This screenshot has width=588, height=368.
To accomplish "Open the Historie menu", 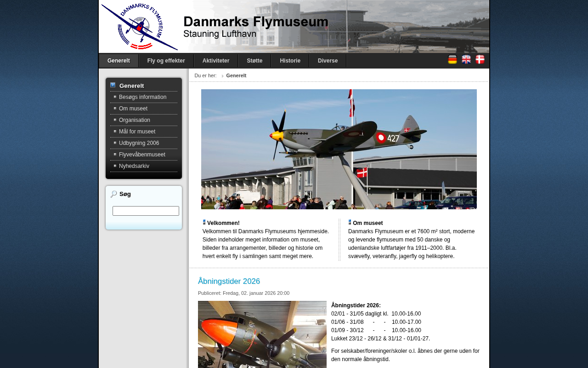I will (290, 61).
